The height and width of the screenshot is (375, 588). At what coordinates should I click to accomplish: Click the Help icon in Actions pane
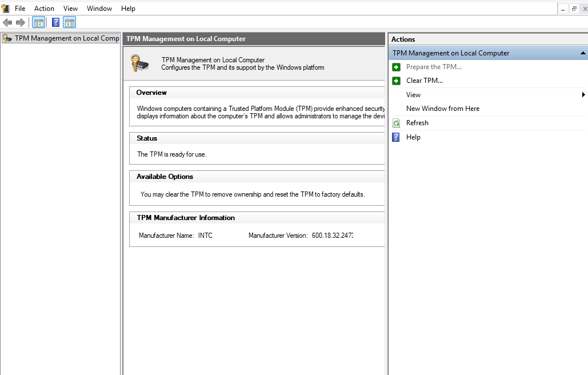click(x=396, y=137)
